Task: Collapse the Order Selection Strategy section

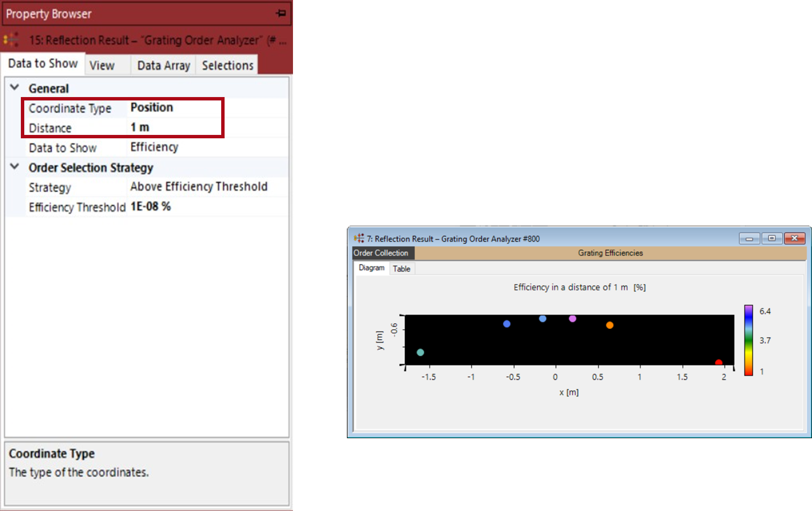Action: [15, 167]
